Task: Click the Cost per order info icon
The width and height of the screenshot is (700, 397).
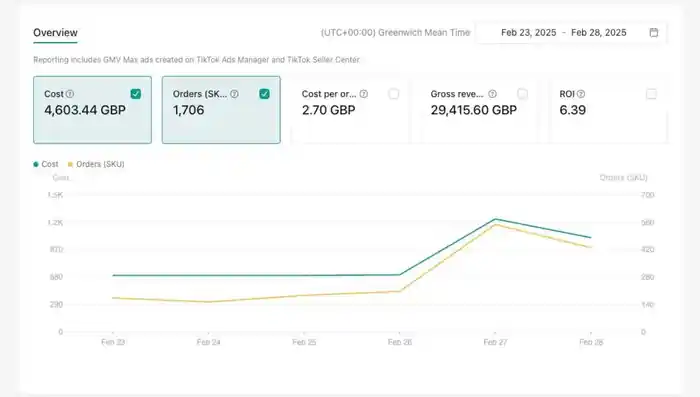Action: coord(364,94)
